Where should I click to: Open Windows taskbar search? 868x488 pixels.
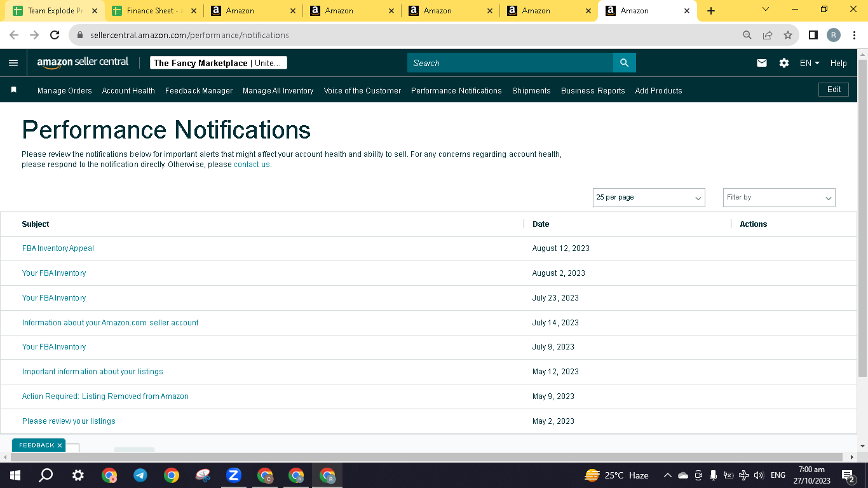[46, 475]
